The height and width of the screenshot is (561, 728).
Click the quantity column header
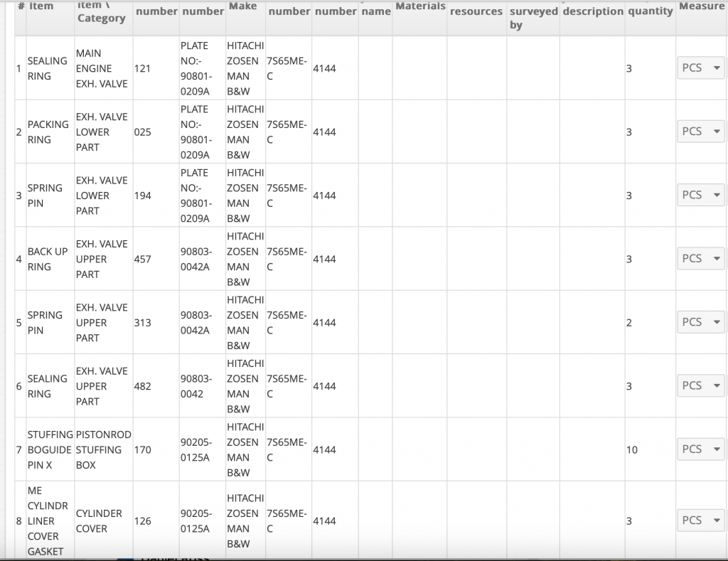point(650,11)
